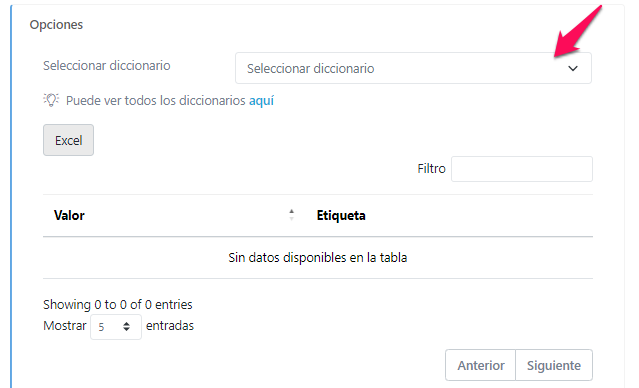Open the Mostrar entries count selector

[116, 326]
